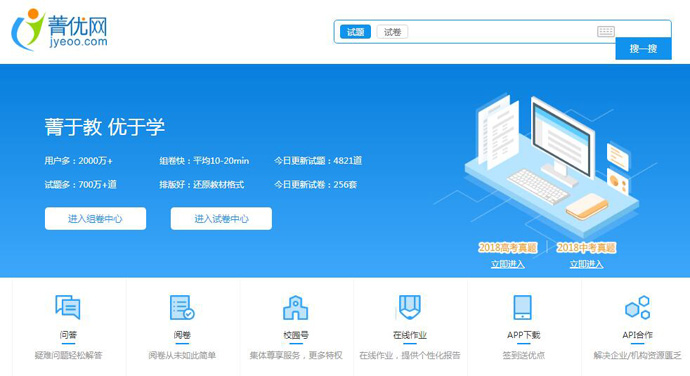The width and height of the screenshot is (690, 376).
Task: Open 立即进入 under 2018中考真题
Action: (x=587, y=264)
